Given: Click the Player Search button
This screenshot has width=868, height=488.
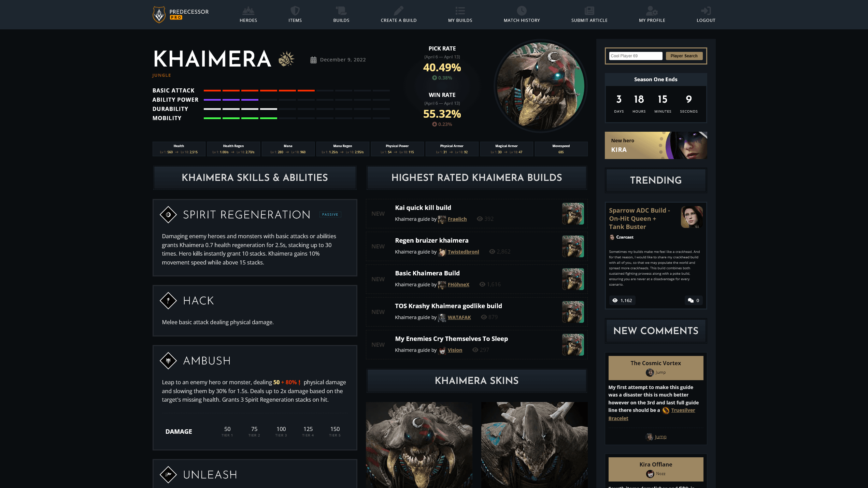Looking at the screenshot, I should click(684, 56).
